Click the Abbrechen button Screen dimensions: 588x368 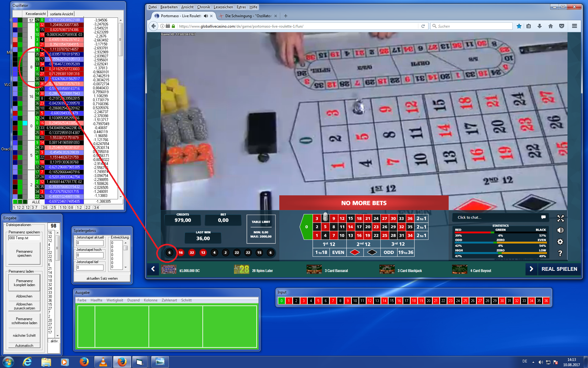(x=24, y=296)
